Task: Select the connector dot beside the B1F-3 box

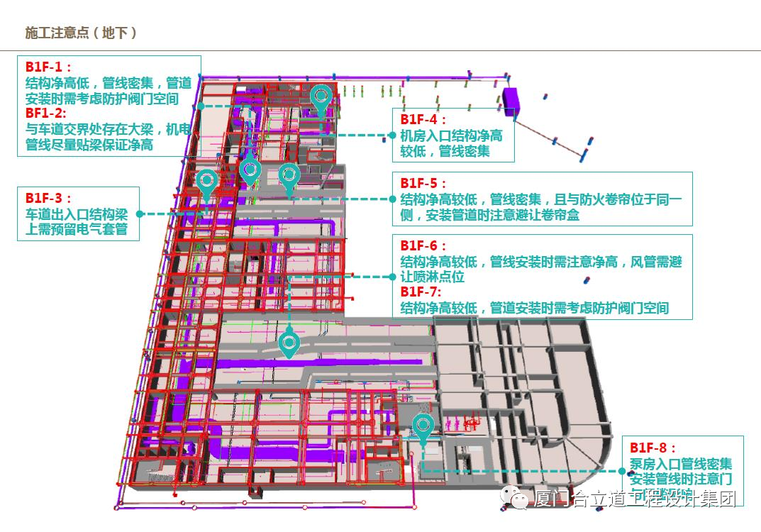Action: pos(140,213)
